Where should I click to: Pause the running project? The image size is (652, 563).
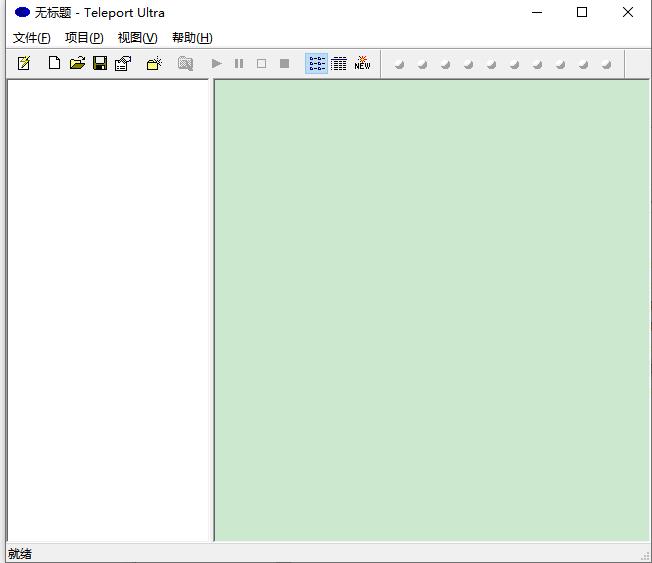pyautogui.click(x=239, y=63)
